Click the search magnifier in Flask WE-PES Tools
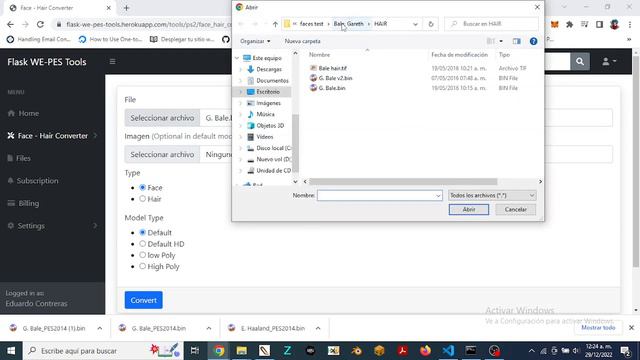 click(x=580, y=62)
